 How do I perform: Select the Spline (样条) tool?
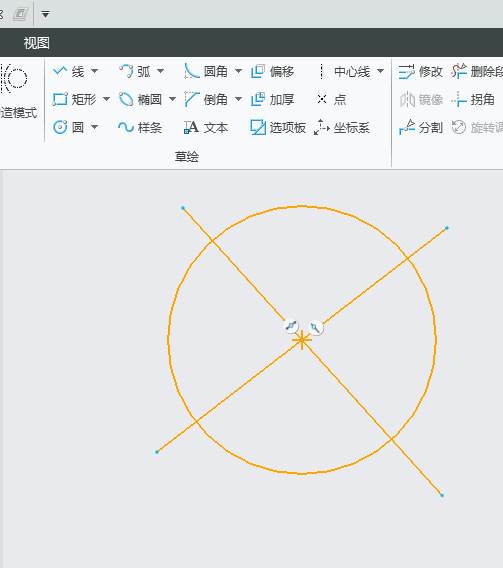tap(140, 127)
